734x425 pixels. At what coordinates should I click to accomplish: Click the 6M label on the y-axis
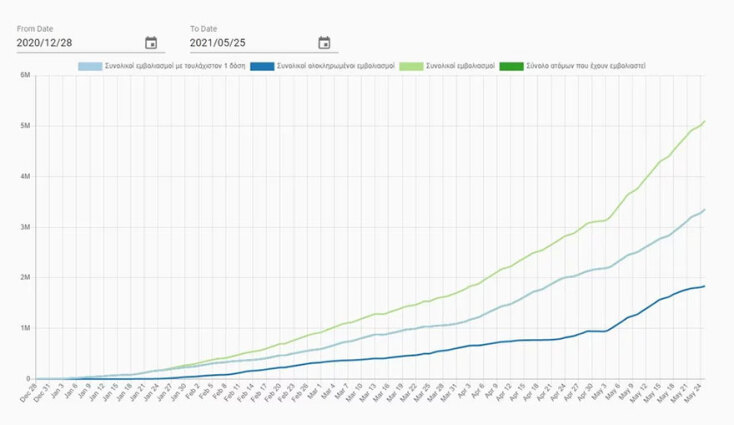coord(23,75)
